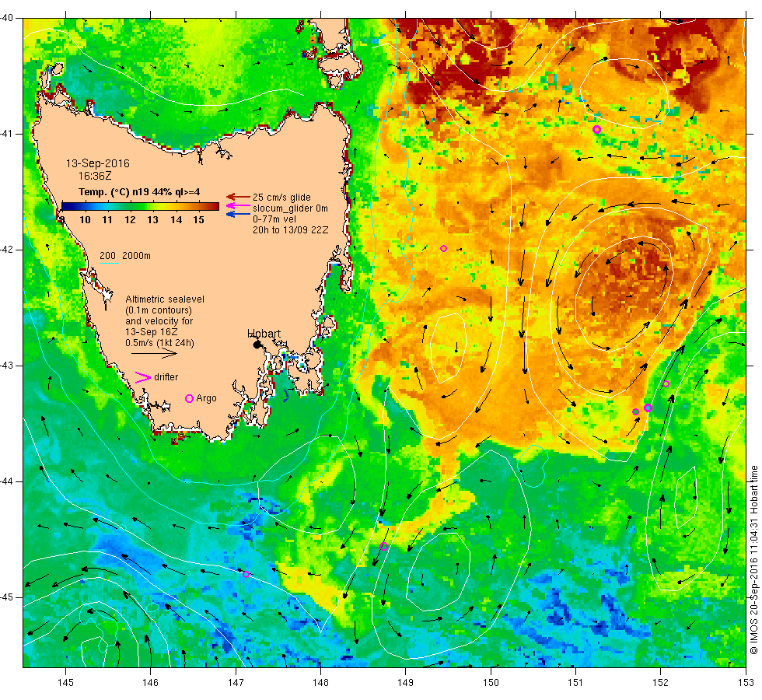The height and width of the screenshot is (700, 762).
Task: Click the '(0.1m contours)' caption line
Action: (159, 310)
